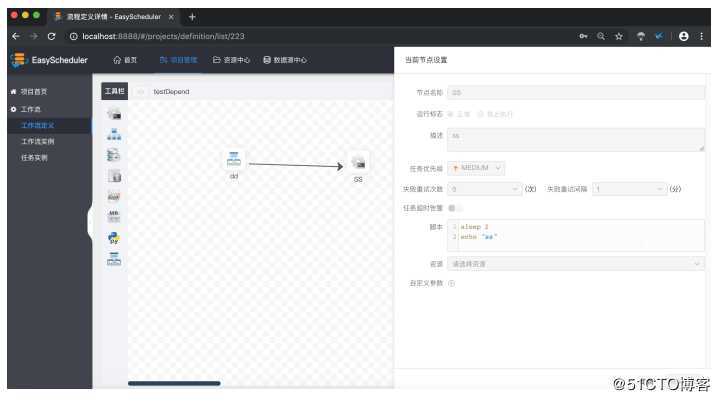Select the DEPENDENT task tool icon
The height and width of the screenshot is (401, 720).
[114, 259]
